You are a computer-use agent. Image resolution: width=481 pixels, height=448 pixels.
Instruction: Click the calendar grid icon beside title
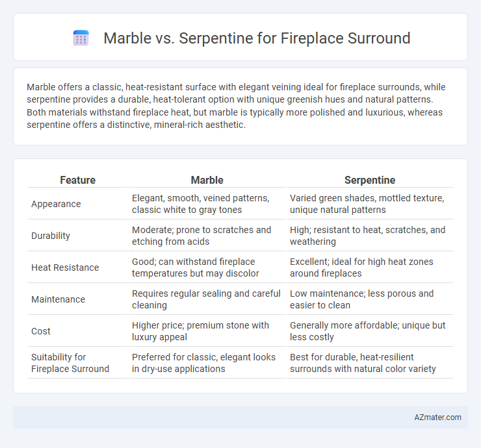tap(81, 38)
